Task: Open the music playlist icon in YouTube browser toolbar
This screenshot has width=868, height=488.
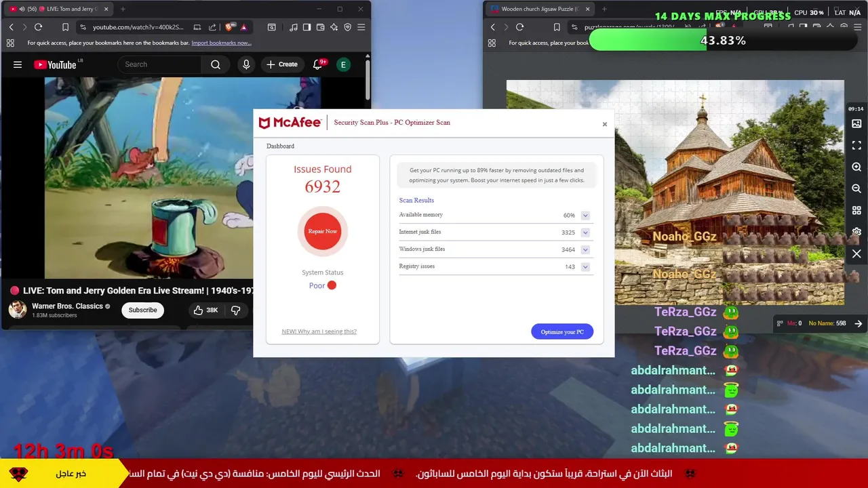Action: pyautogui.click(x=293, y=27)
